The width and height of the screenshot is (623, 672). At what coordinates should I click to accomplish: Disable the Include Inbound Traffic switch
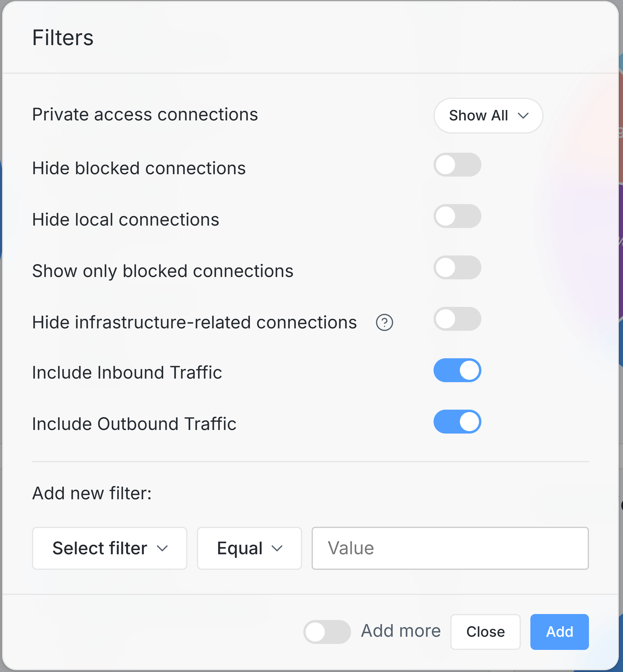click(x=457, y=370)
